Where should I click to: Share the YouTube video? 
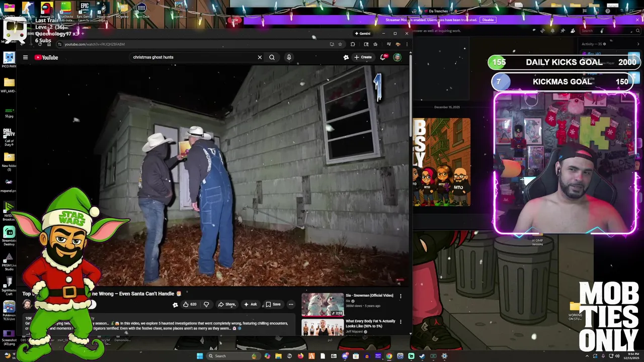[x=227, y=304]
